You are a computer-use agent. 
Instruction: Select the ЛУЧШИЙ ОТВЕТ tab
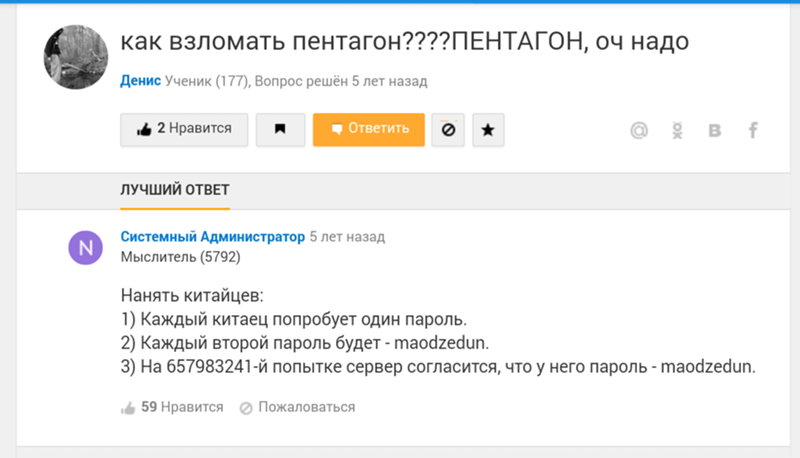pyautogui.click(x=175, y=190)
